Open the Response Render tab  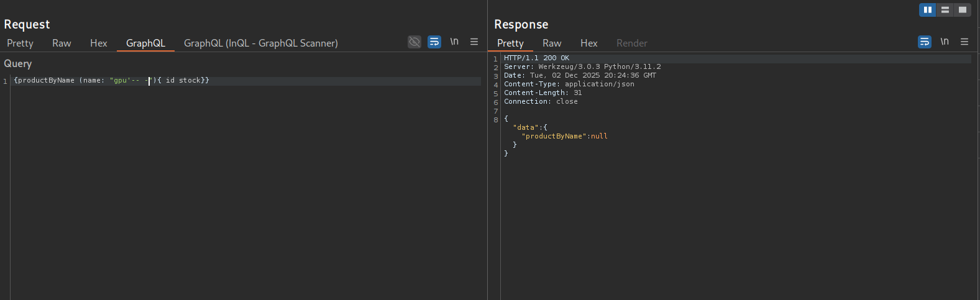coord(631,43)
